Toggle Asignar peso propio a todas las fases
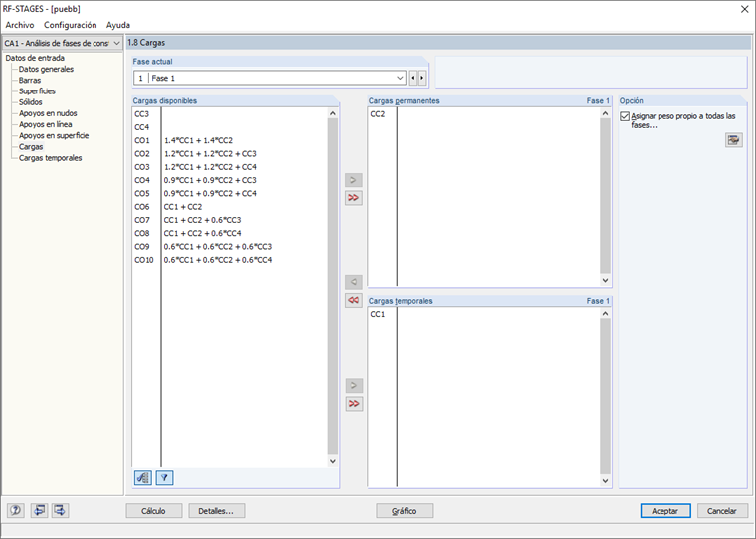Screen dimensions: 756x539 click(x=625, y=116)
